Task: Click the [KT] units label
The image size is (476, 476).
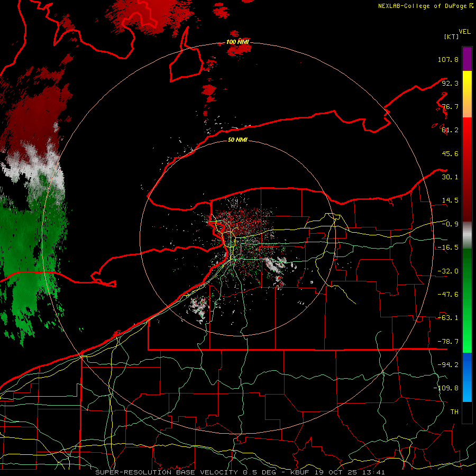Action: point(452,36)
